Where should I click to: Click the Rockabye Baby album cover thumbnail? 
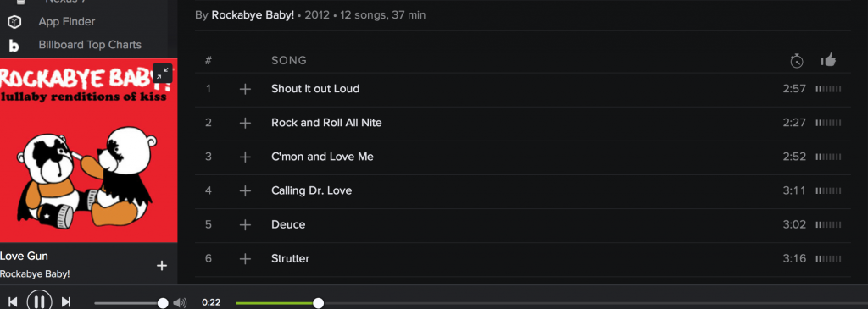coord(88,151)
